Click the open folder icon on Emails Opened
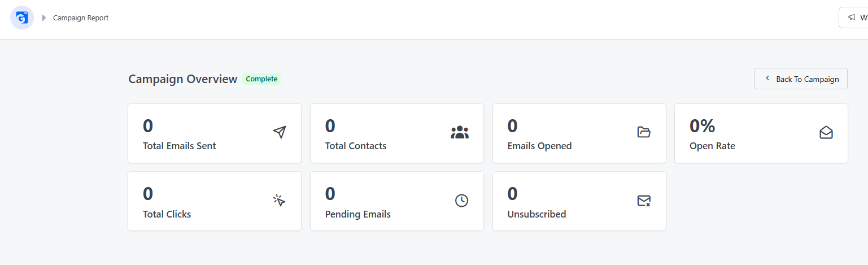This screenshot has height=265, width=868. [644, 132]
